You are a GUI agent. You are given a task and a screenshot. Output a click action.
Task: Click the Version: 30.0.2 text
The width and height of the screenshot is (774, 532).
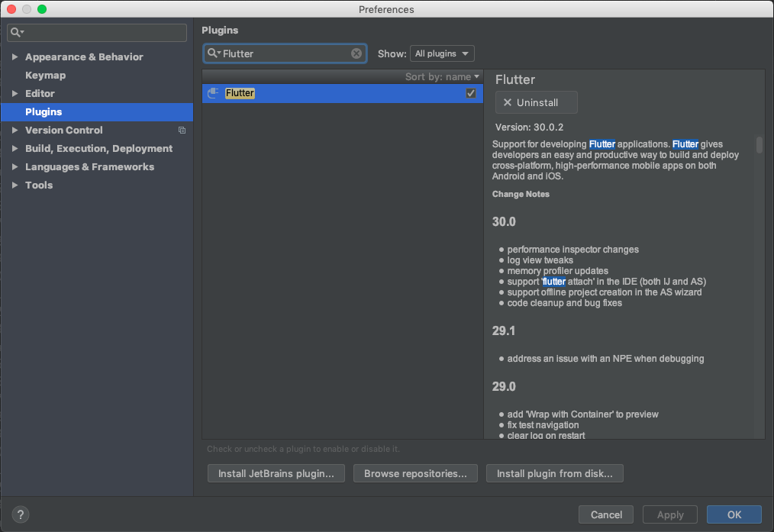point(529,127)
